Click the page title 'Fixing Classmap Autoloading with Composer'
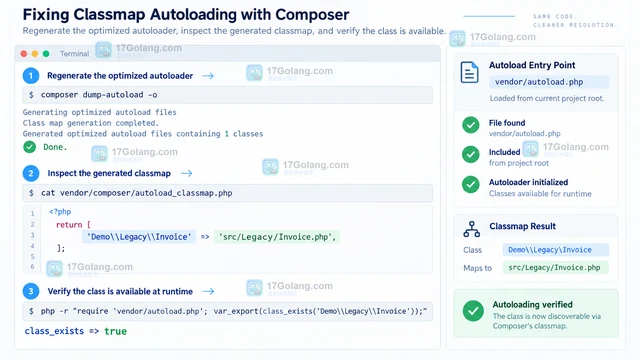Image resolution: width=640 pixels, height=360 pixels. [186, 15]
